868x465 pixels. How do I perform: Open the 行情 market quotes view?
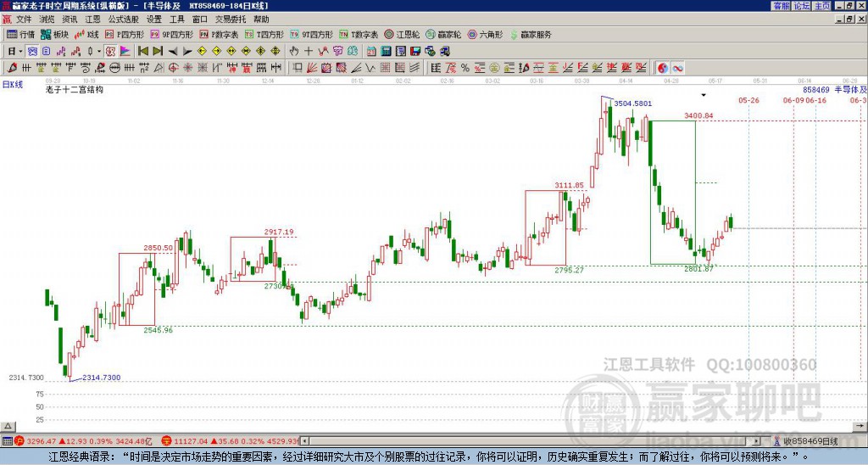(21, 34)
